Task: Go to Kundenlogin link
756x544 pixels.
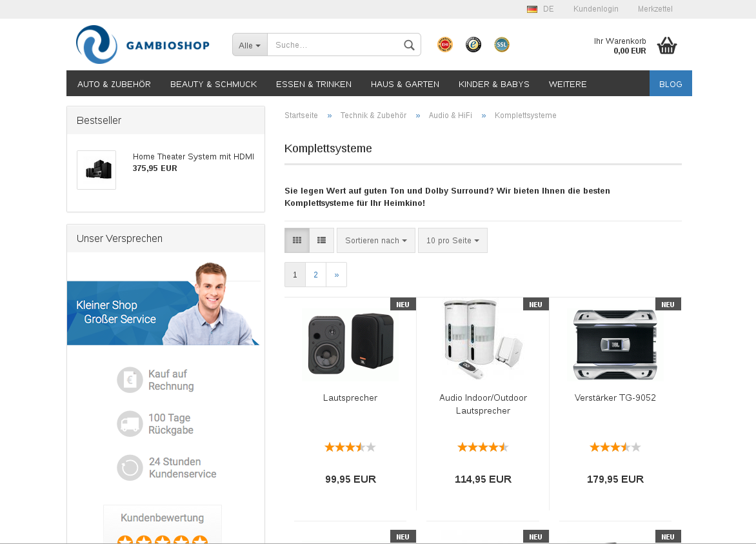Action: tap(595, 8)
